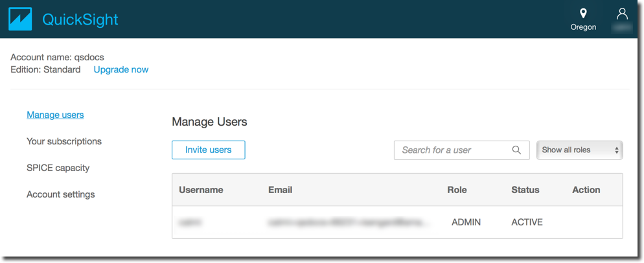This screenshot has width=644, height=263.
Task: Click the Email column header
Action: (280, 190)
